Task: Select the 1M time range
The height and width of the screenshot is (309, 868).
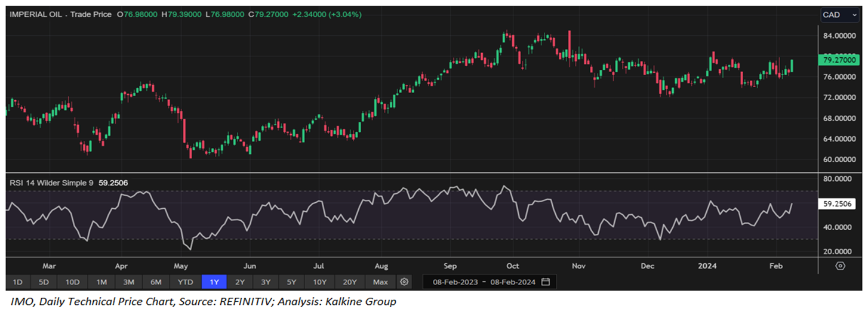Action: click(x=101, y=282)
